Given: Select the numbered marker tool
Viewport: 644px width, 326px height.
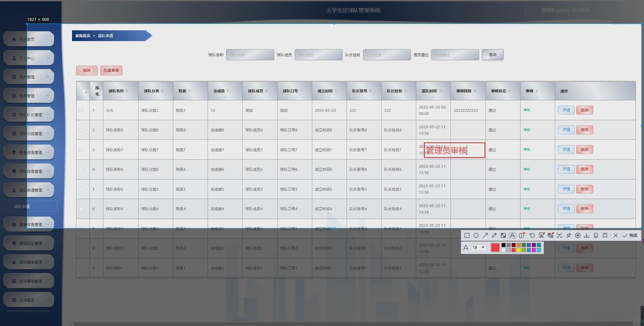Looking at the screenshot, I should (522, 236).
